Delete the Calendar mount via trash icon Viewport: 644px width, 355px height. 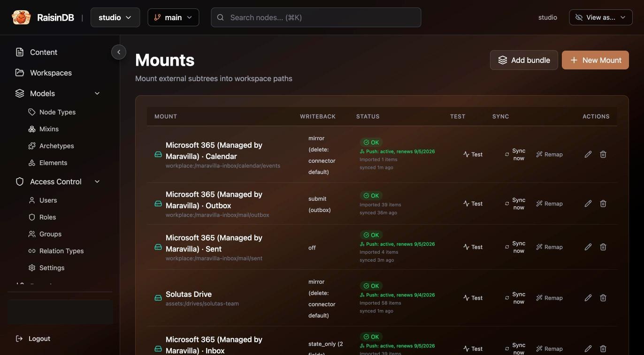(x=603, y=154)
